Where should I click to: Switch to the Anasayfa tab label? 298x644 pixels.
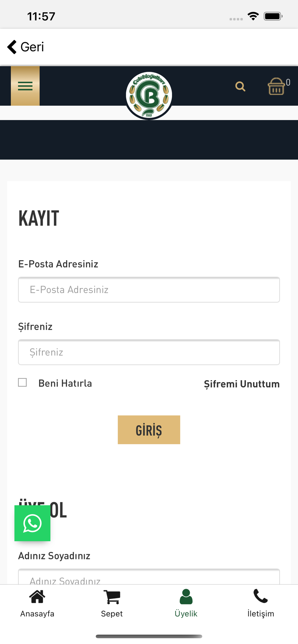tap(37, 613)
